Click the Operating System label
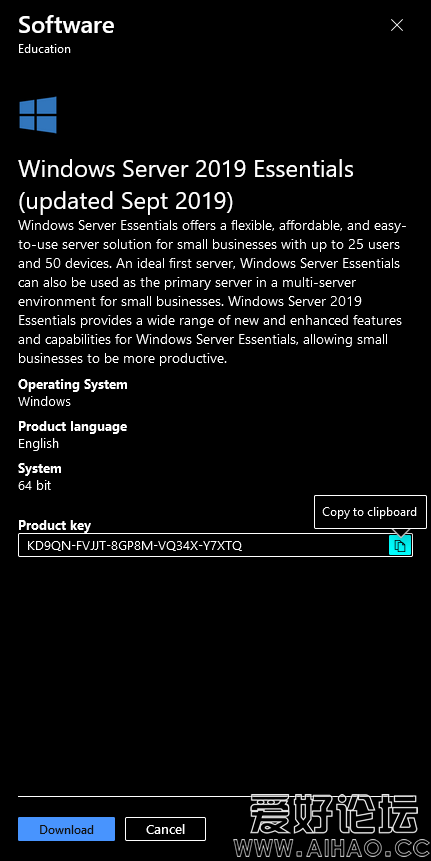 [72, 384]
